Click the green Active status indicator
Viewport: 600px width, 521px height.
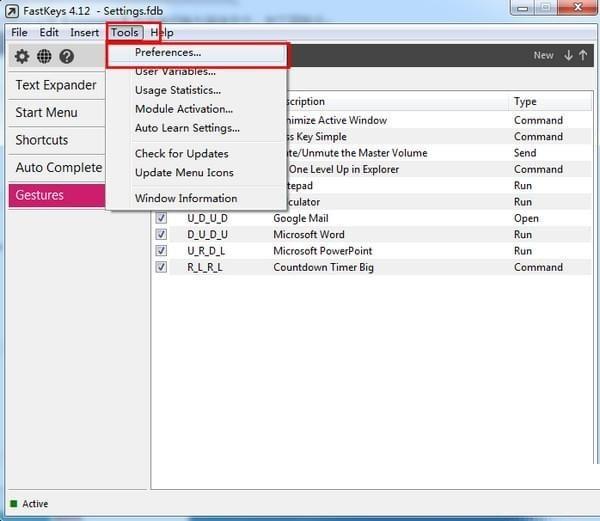click(14, 504)
